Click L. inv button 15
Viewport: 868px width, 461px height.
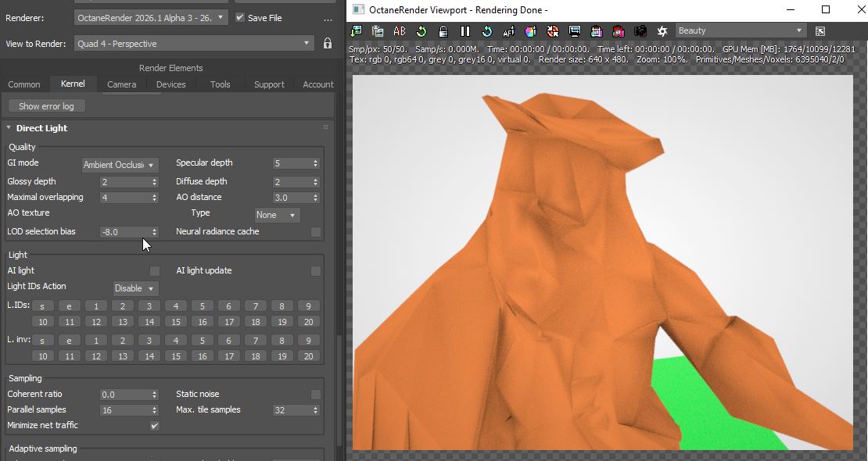click(175, 356)
